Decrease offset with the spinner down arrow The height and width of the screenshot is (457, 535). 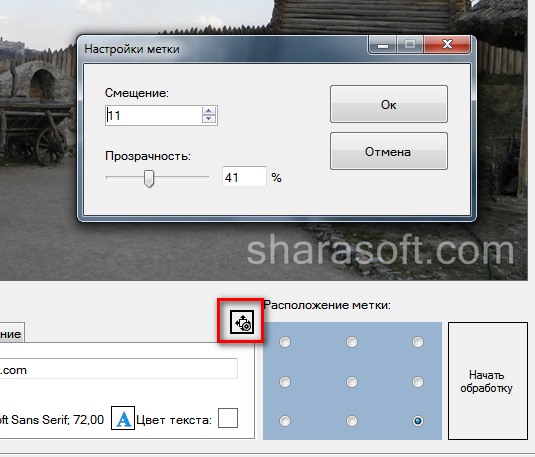point(209,119)
